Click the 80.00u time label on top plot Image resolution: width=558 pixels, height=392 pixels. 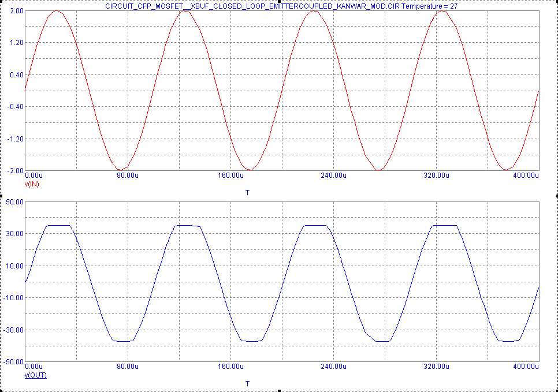coord(128,176)
